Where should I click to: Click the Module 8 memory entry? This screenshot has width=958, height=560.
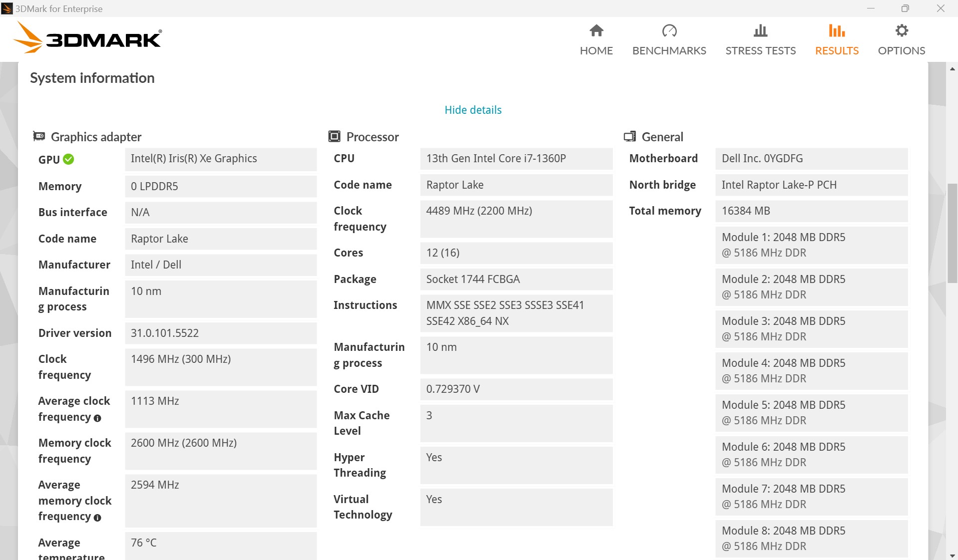[811, 539]
